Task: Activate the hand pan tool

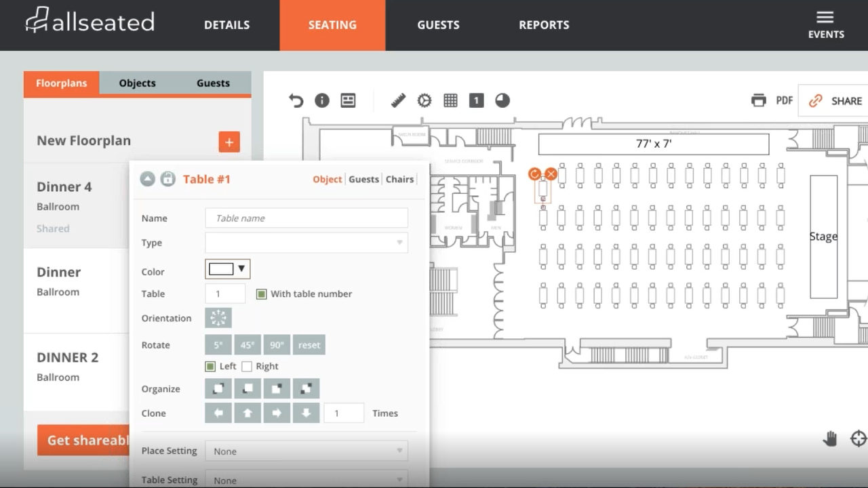Action: pos(830,439)
